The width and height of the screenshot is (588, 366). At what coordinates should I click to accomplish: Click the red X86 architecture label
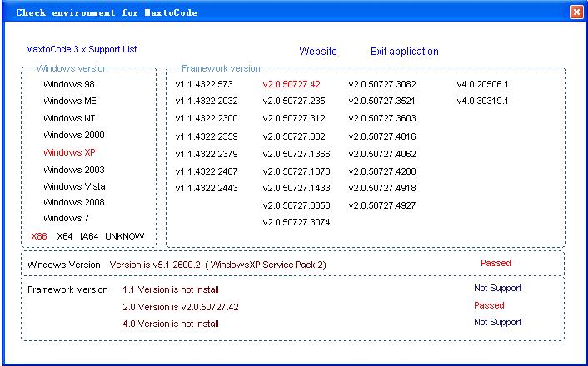39,236
